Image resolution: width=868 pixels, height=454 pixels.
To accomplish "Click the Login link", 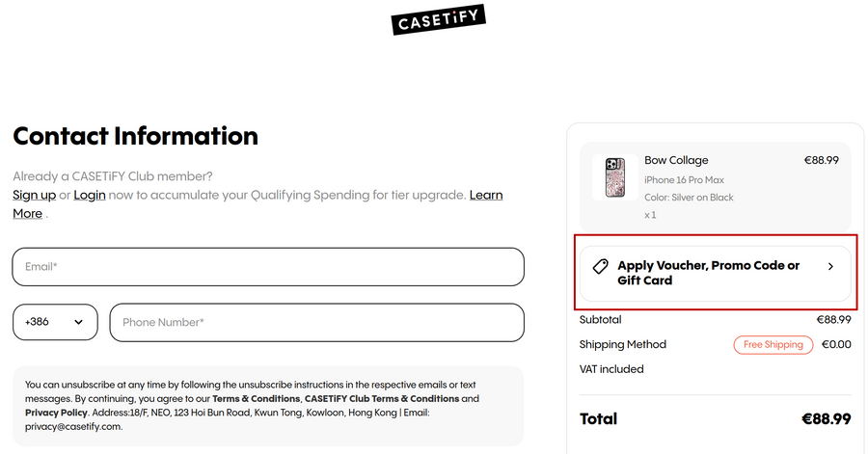I will (x=90, y=195).
